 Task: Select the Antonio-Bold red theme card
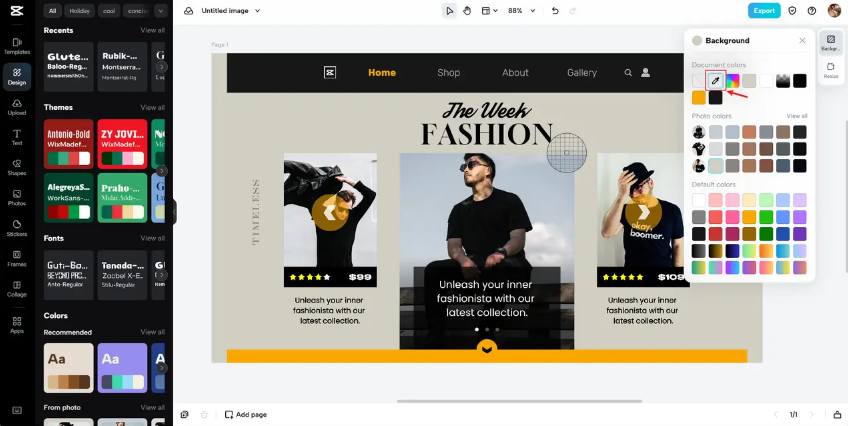pyautogui.click(x=69, y=144)
